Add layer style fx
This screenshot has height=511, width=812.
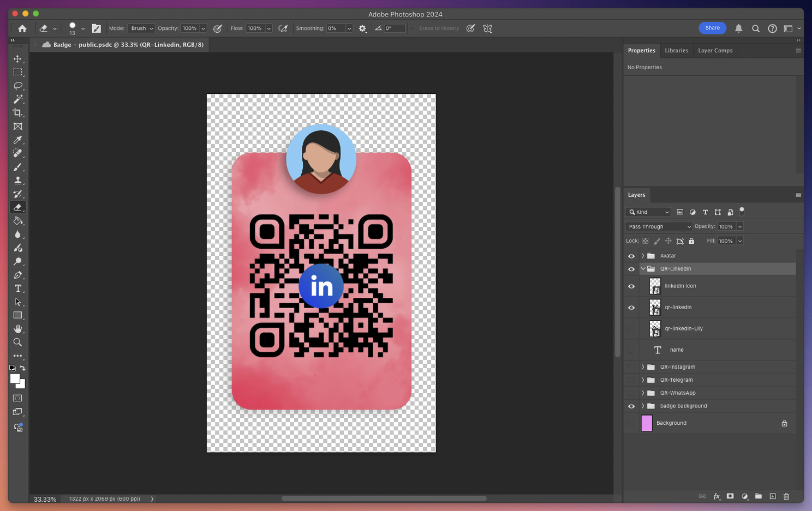click(x=717, y=496)
